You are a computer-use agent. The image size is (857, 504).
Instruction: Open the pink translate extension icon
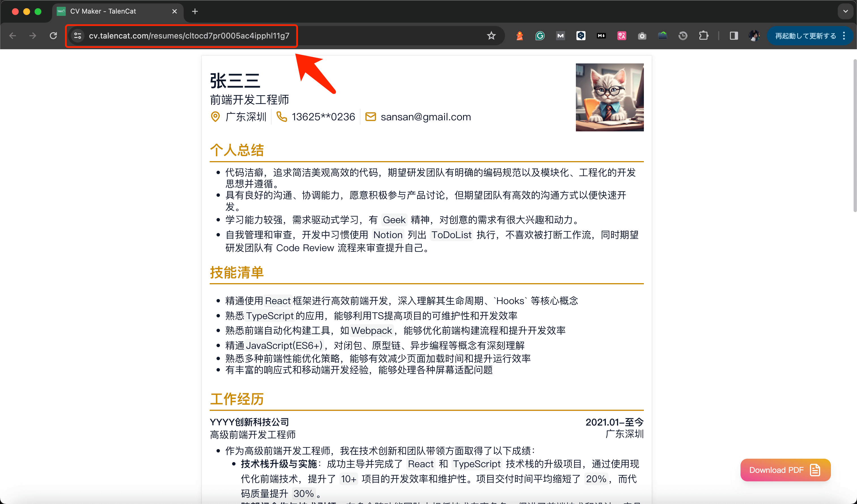[x=622, y=36]
